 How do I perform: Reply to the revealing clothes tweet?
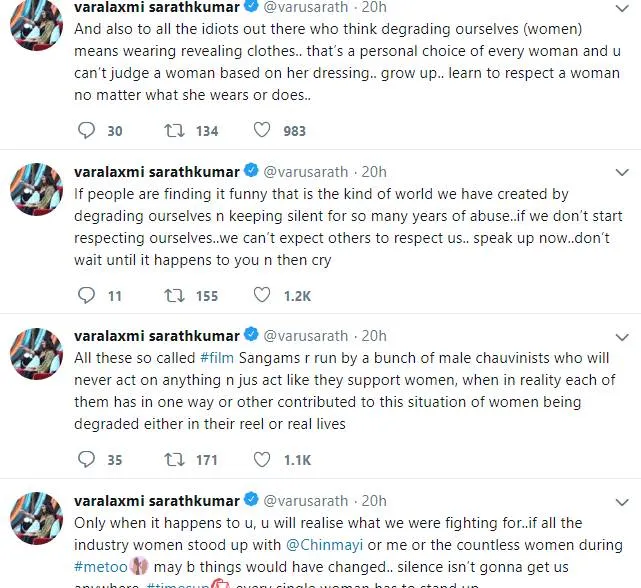point(86,130)
